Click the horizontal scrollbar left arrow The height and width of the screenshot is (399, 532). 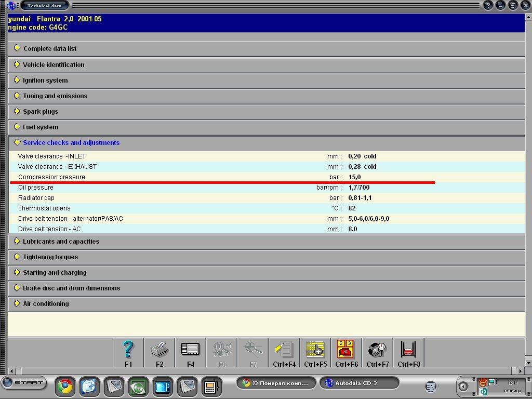click(11, 371)
